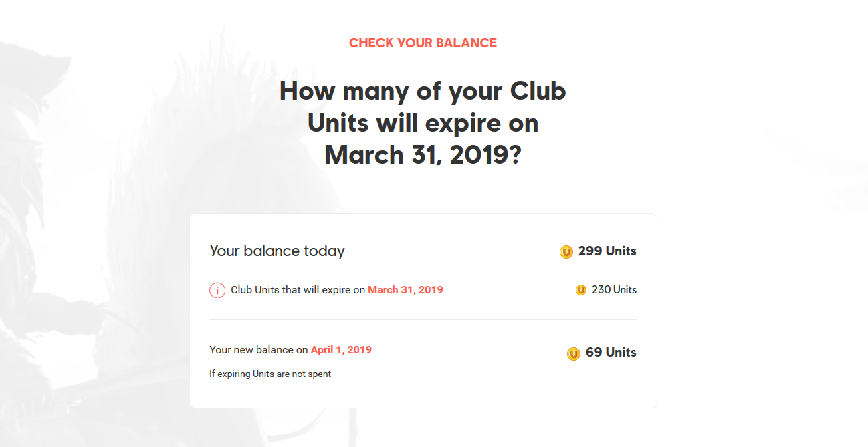Click the large "How many of your Club" headline
868x447 pixels.
point(423,91)
